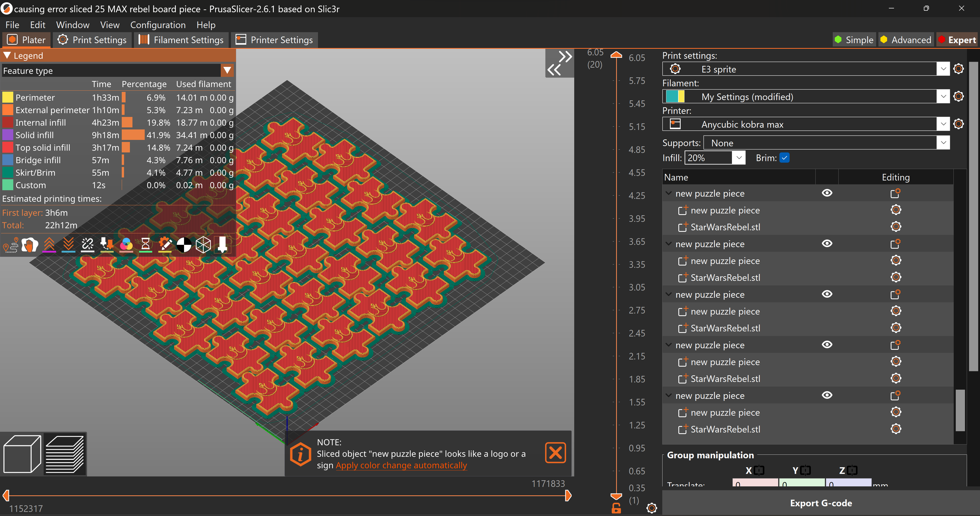Enable the Brim checkbox
980x516 pixels.
click(785, 158)
